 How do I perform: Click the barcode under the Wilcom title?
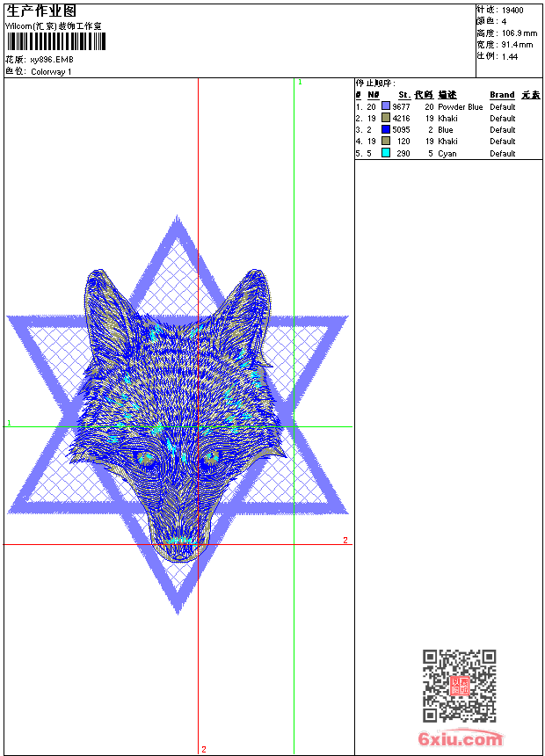[56, 41]
